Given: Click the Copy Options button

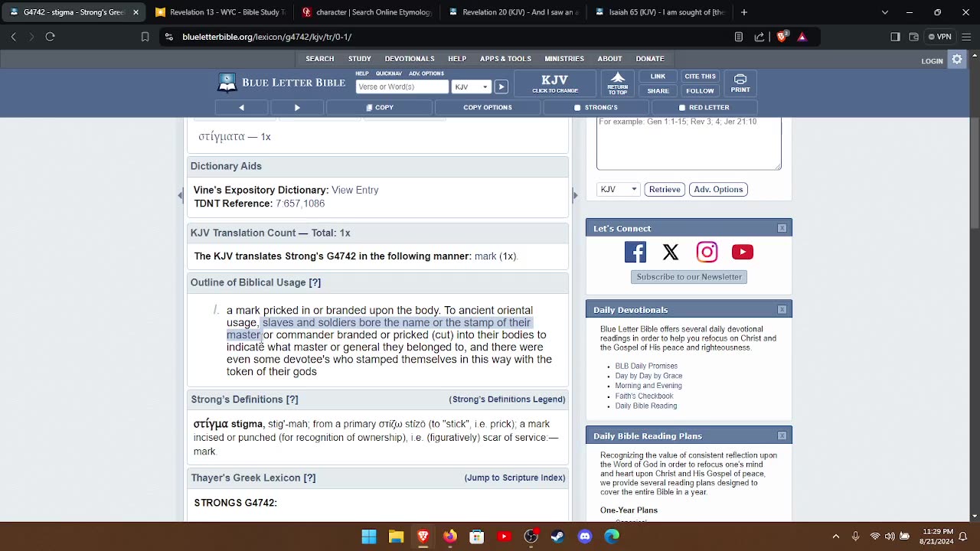Looking at the screenshot, I should (488, 107).
